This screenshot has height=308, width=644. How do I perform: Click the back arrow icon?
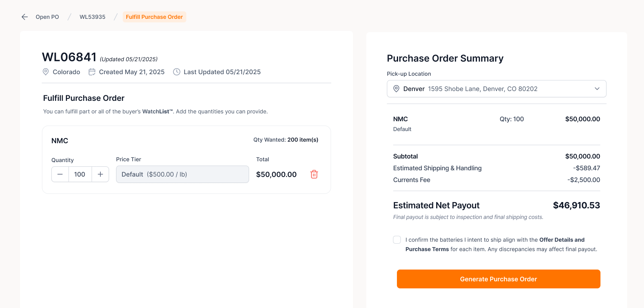coord(25,17)
